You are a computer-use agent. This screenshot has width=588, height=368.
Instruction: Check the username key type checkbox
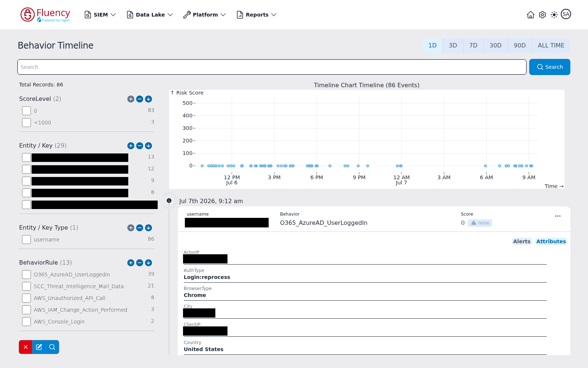(x=26, y=240)
